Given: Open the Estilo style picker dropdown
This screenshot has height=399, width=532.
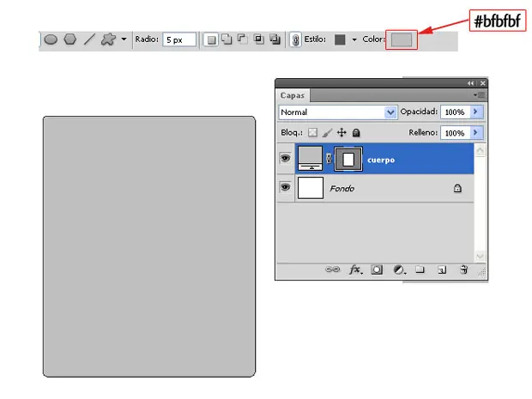Looking at the screenshot, I should [354, 39].
